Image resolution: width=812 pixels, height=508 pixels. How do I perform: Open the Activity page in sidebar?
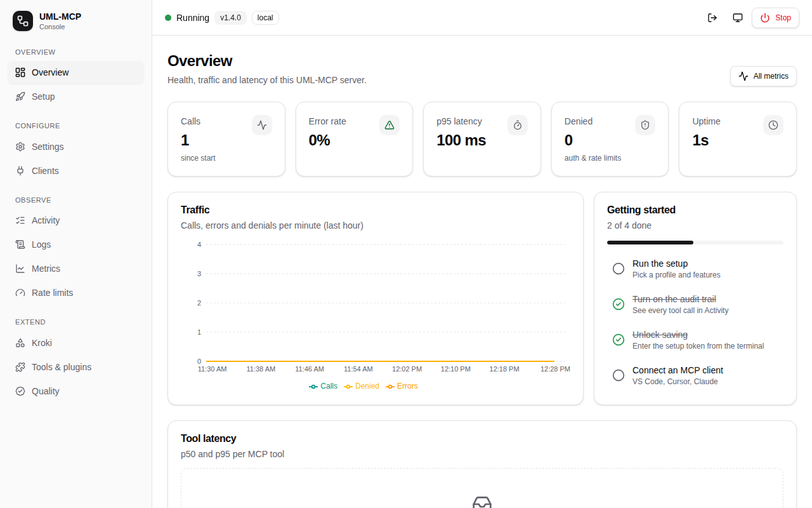coord(76,220)
